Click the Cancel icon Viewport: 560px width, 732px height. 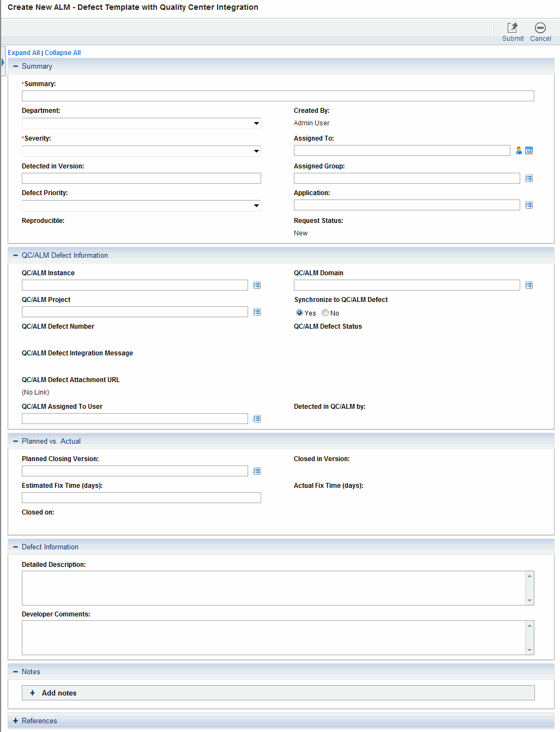(x=540, y=28)
